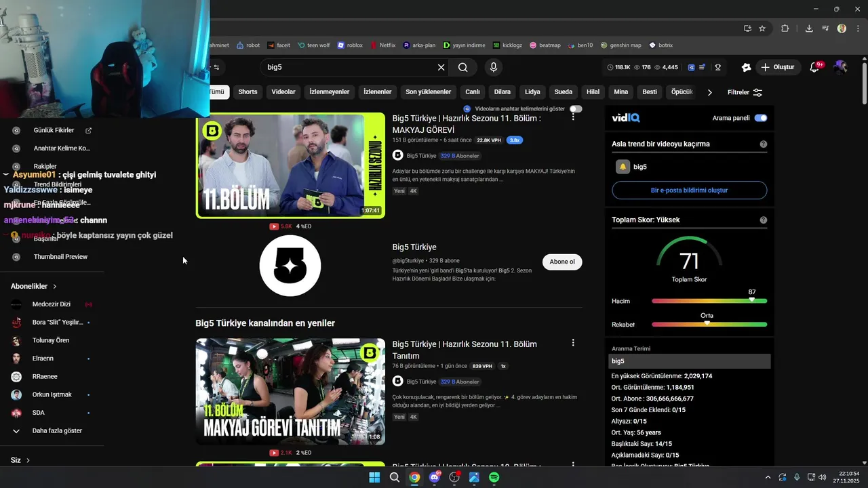Click the magnifier search button
Screen dimensions: 868x488
462,67
